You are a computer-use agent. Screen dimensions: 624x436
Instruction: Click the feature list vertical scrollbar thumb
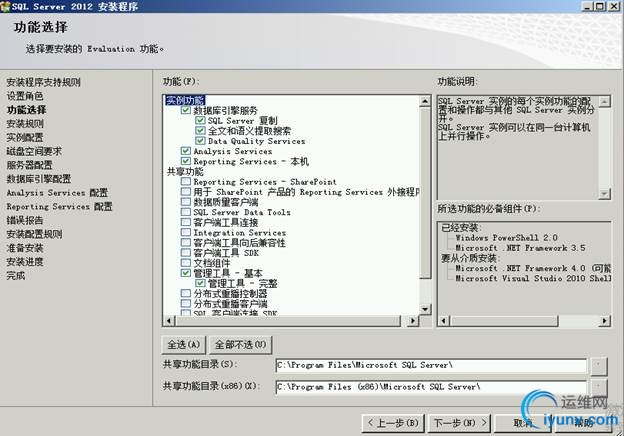425,193
